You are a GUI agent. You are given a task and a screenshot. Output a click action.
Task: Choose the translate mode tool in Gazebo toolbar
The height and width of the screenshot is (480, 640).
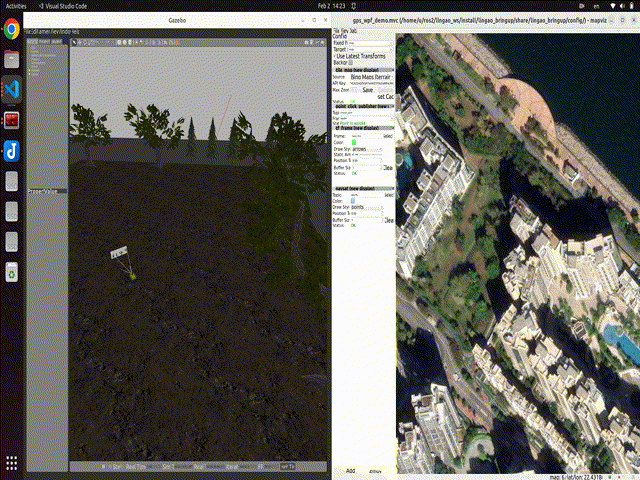(x=80, y=42)
